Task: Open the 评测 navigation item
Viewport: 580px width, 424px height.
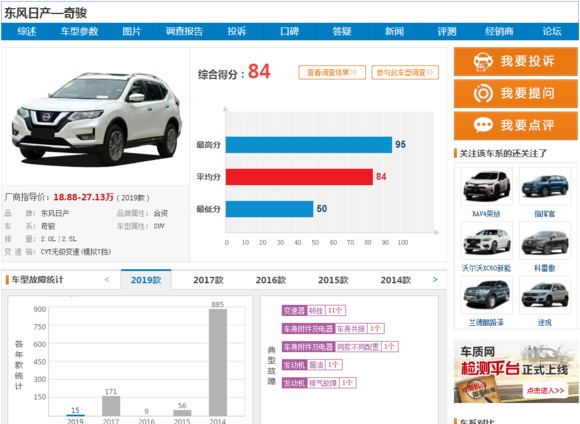Action: coord(447,31)
